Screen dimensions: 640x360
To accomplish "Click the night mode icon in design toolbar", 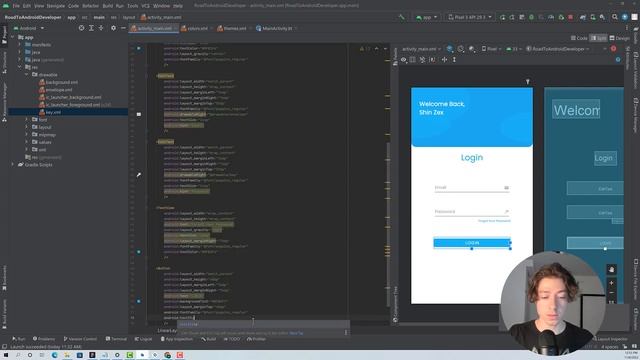I will coord(472,49).
